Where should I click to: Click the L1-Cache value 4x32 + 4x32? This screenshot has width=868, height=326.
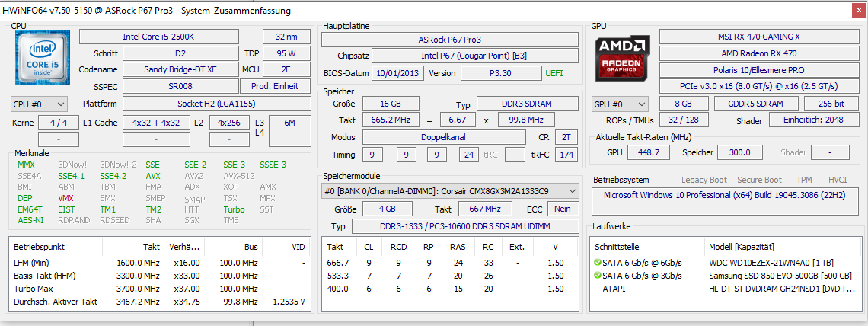click(x=156, y=123)
